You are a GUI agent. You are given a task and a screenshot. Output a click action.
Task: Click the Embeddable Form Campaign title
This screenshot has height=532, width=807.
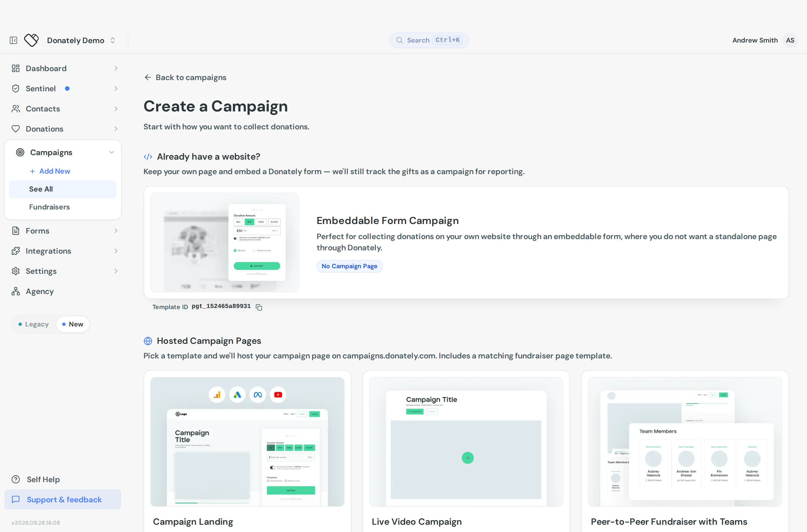[387, 221]
